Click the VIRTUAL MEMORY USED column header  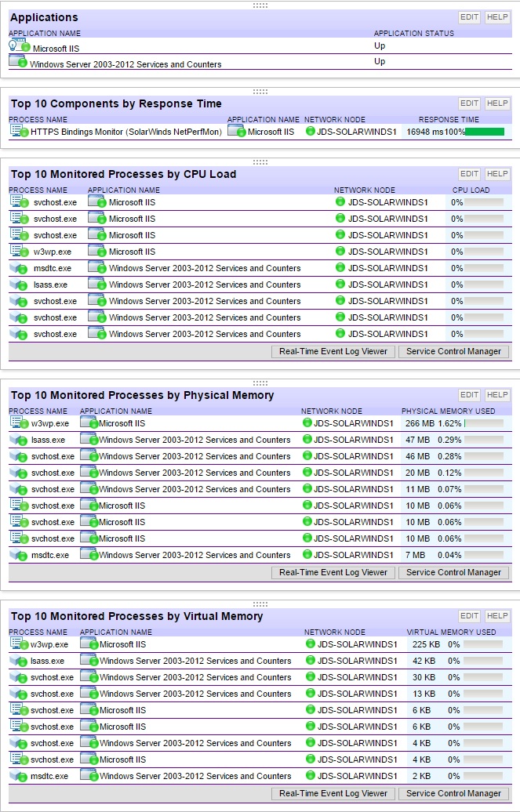coord(451,633)
